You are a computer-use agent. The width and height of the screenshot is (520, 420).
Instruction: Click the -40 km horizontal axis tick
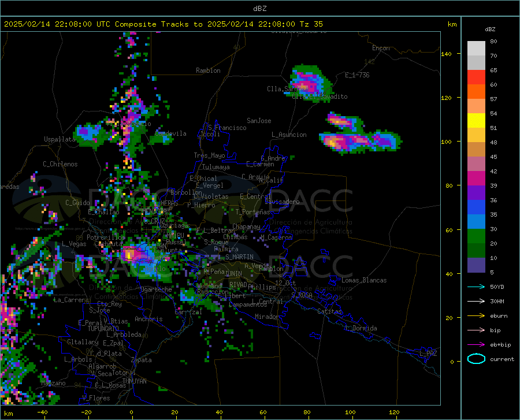pos(42,412)
